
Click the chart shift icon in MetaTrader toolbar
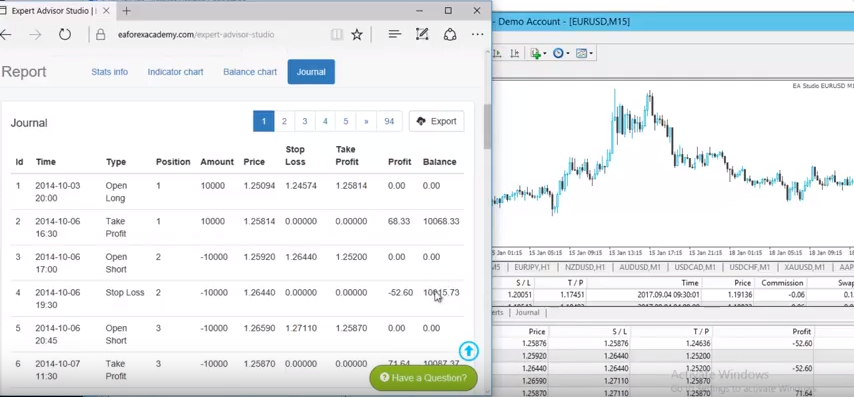point(514,53)
